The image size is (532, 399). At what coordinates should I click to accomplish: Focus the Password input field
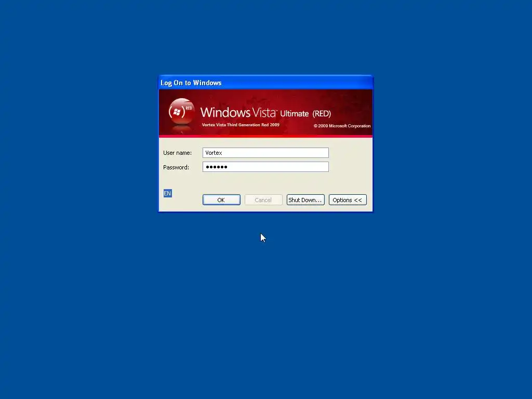265,167
